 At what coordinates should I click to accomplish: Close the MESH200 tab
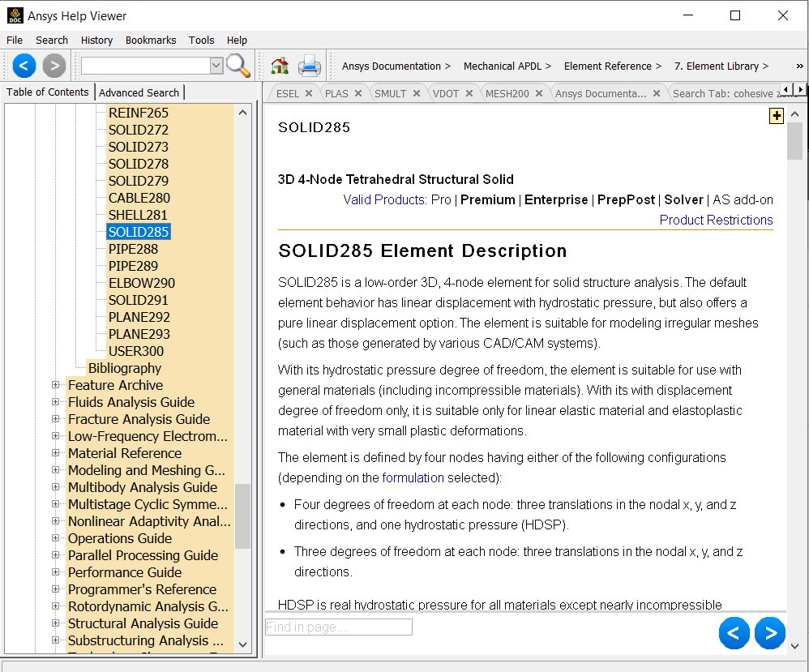(x=538, y=93)
